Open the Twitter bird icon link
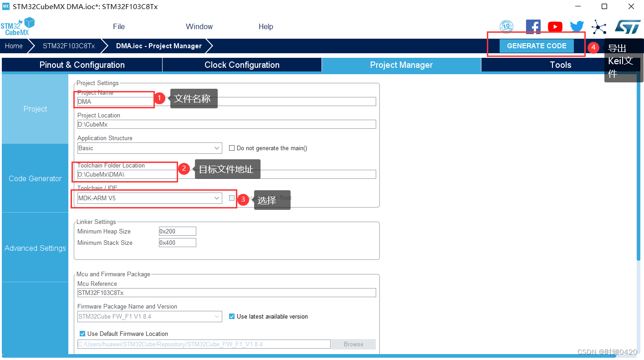The image size is (644, 360). (577, 27)
